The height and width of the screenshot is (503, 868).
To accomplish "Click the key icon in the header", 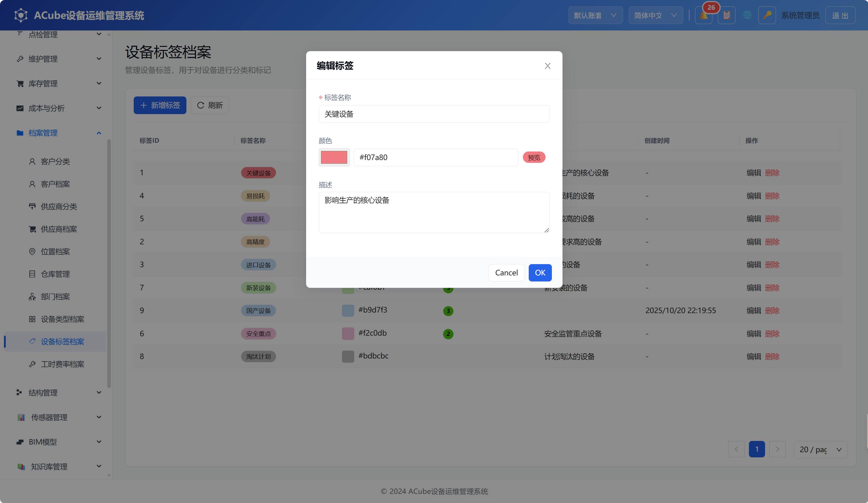I will pos(767,16).
